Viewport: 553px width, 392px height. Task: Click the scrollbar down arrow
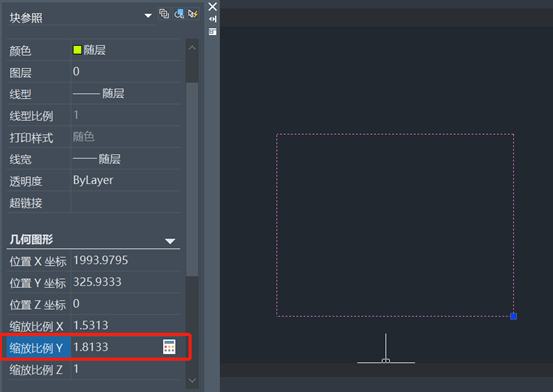point(192,380)
